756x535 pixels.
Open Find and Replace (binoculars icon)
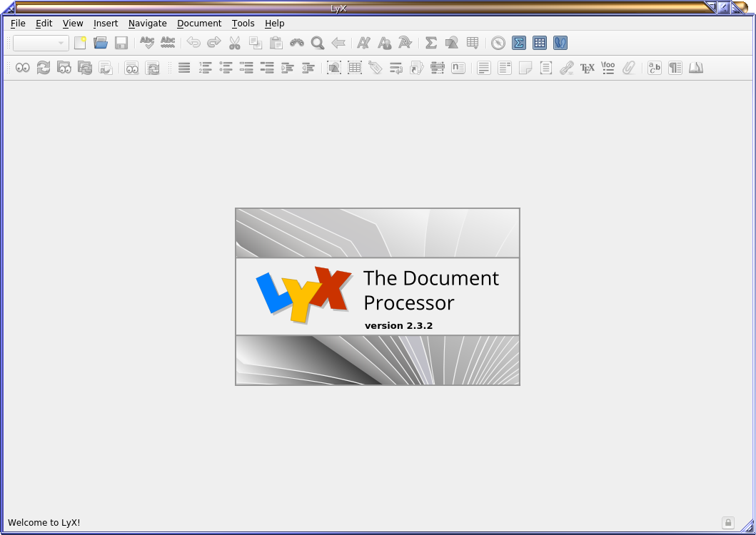(297, 43)
